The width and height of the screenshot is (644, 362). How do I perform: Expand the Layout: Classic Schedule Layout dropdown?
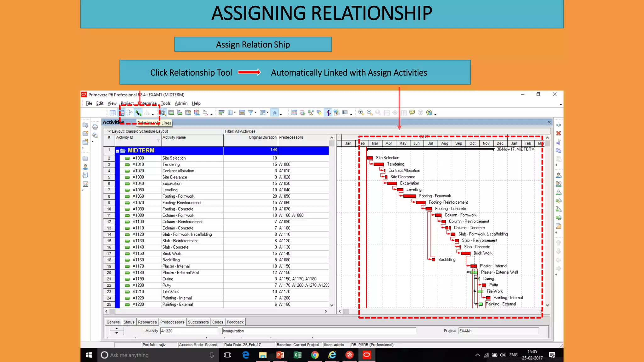point(109,131)
